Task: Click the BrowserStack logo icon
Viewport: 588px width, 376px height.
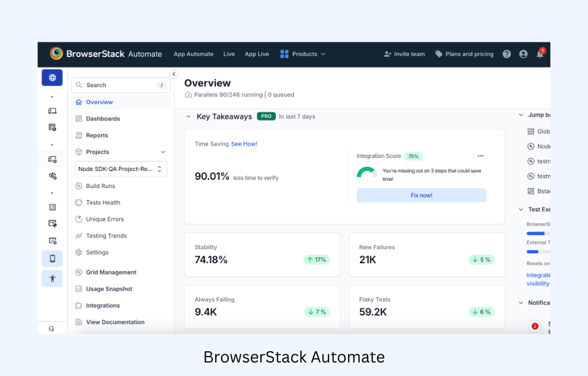Action: pos(56,53)
